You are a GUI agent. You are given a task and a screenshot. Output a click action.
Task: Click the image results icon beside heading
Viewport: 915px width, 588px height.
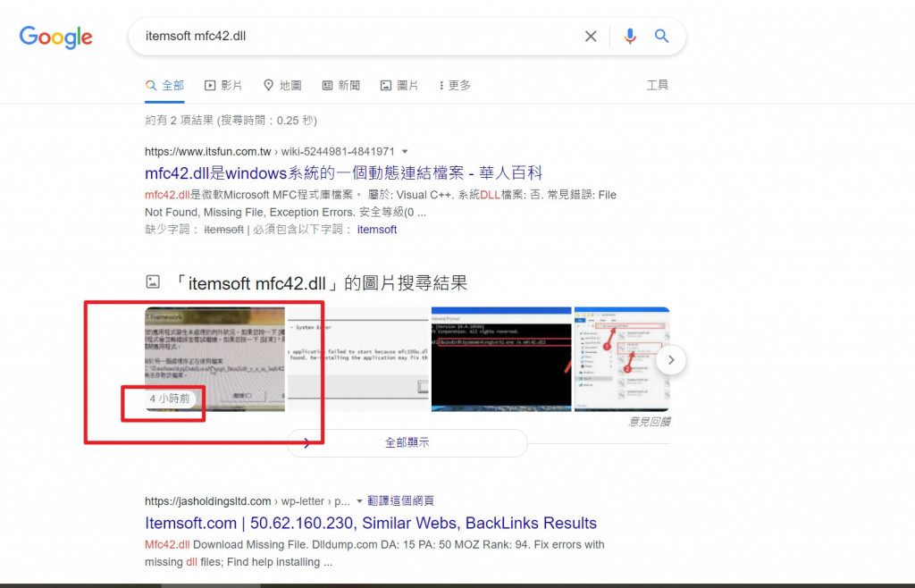pyautogui.click(x=152, y=282)
